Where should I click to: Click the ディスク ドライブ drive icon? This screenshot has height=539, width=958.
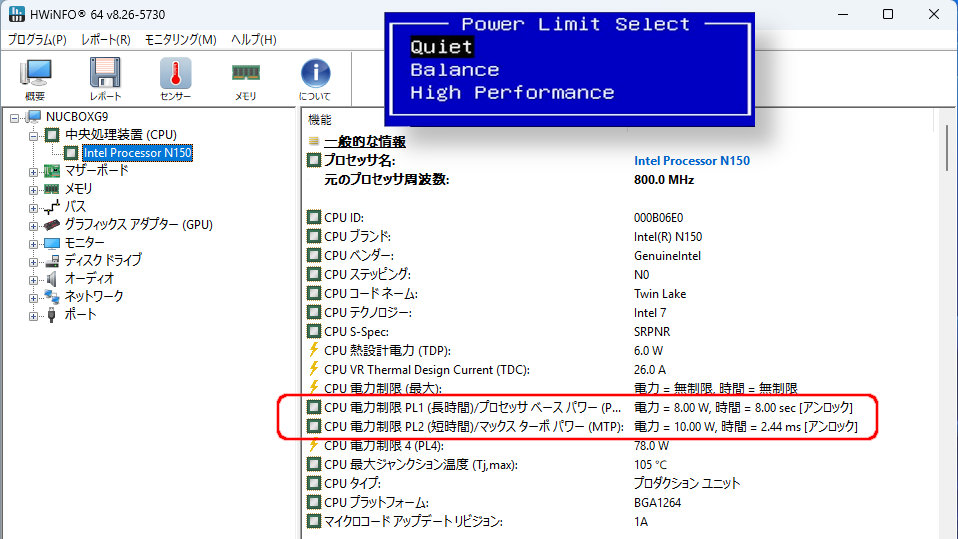coord(52,260)
